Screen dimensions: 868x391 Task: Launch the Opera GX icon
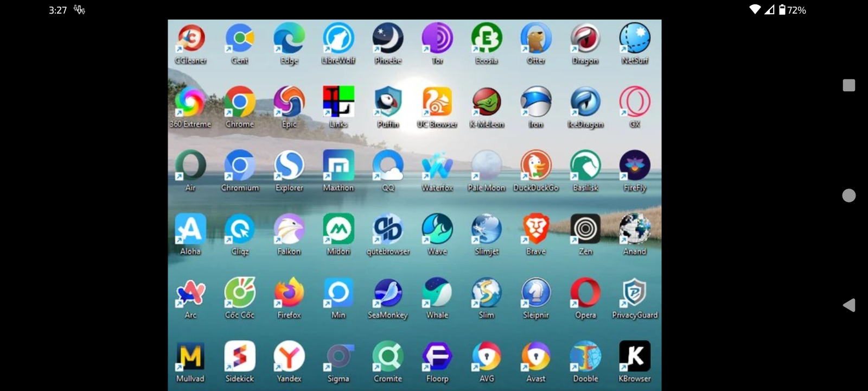tap(635, 102)
